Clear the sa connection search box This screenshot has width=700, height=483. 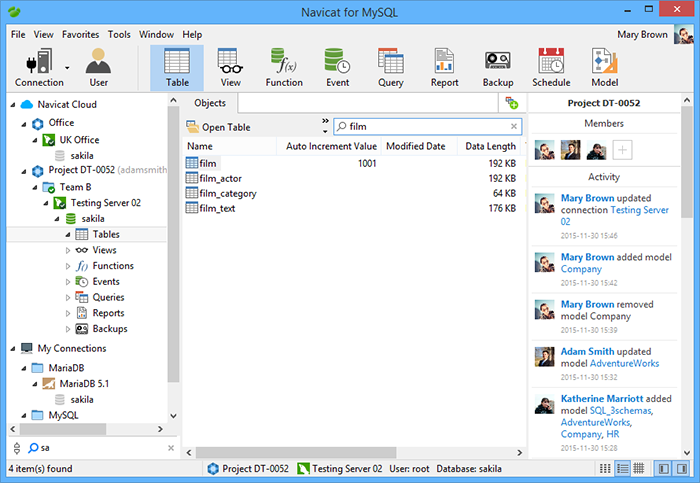pos(171,448)
